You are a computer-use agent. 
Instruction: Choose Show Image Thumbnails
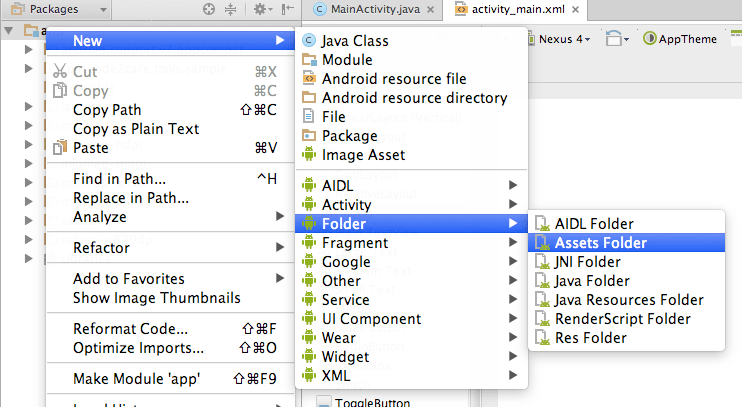(170, 298)
